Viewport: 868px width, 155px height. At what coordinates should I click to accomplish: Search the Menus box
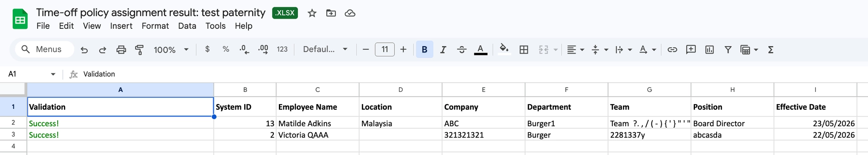pyautogui.click(x=44, y=49)
